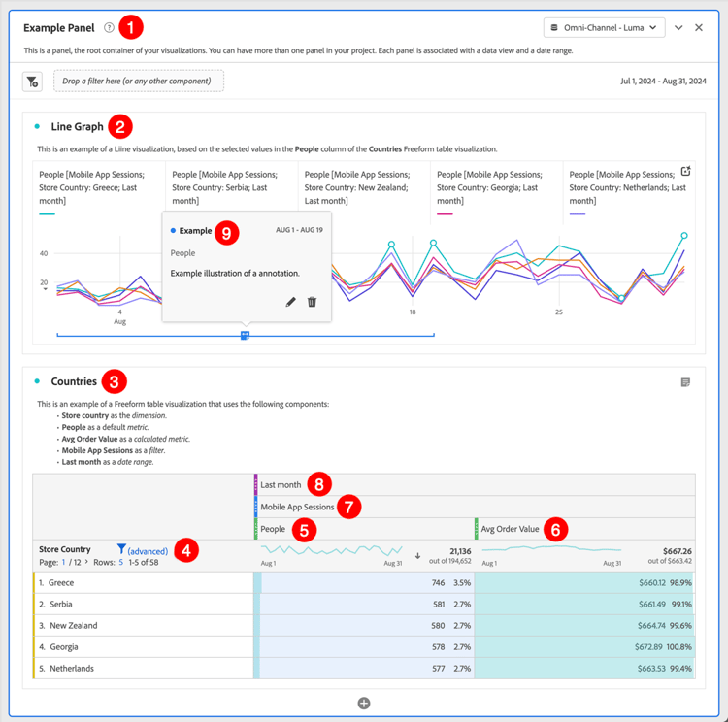Select the Greece row

tap(144, 582)
